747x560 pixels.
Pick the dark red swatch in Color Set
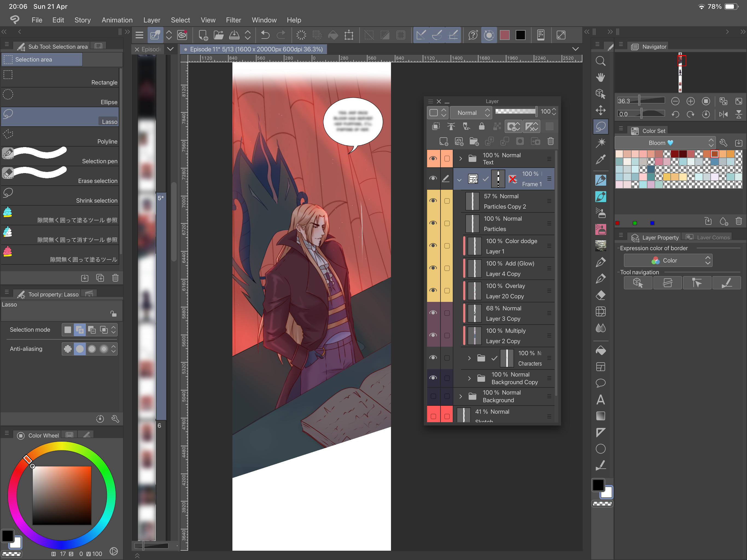(675, 154)
